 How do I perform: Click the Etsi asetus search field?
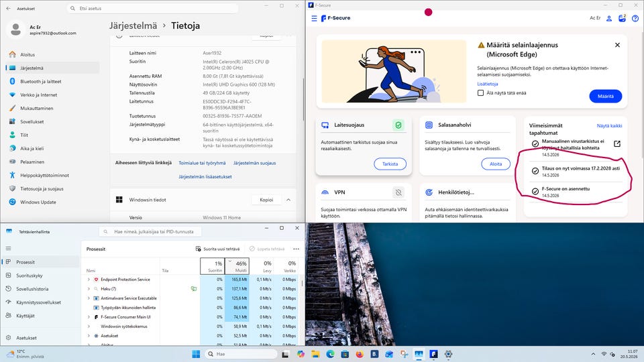(x=152, y=8)
